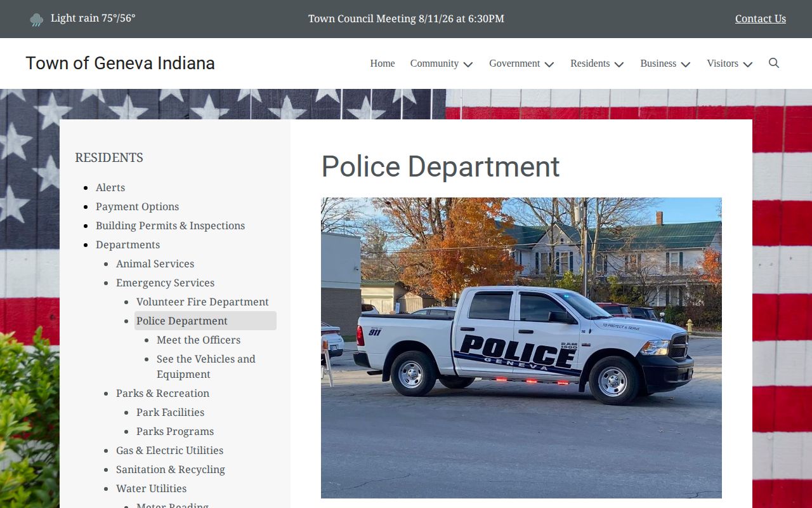
Task: Click the RESIDENTS sidebar heading
Action: [109, 157]
